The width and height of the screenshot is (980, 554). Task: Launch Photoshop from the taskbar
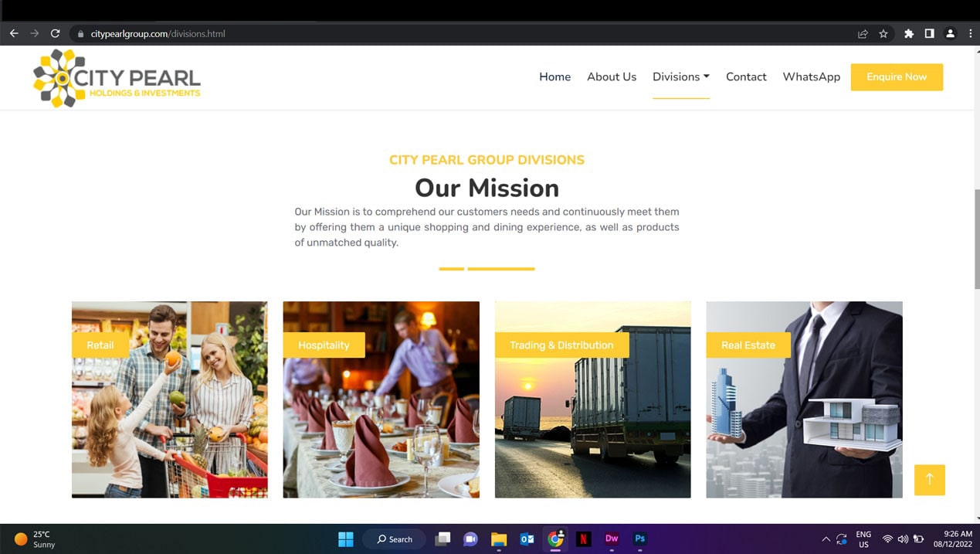pyautogui.click(x=639, y=539)
